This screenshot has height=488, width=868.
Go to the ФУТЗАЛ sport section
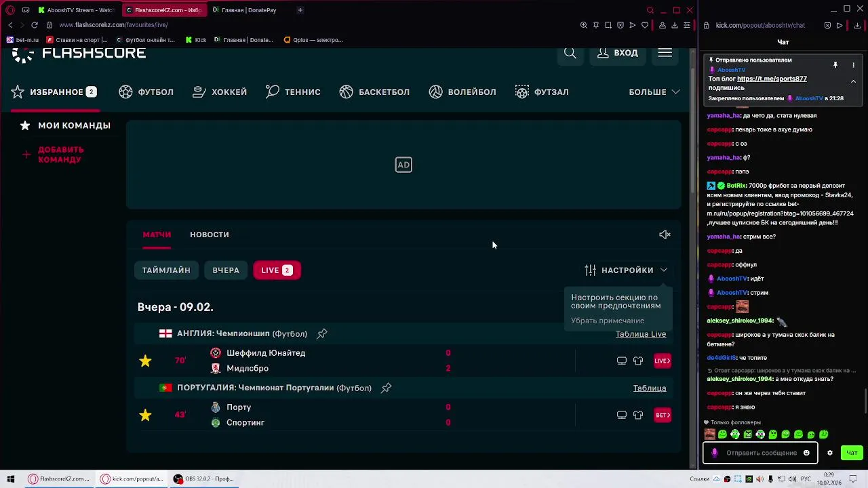(542, 91)
